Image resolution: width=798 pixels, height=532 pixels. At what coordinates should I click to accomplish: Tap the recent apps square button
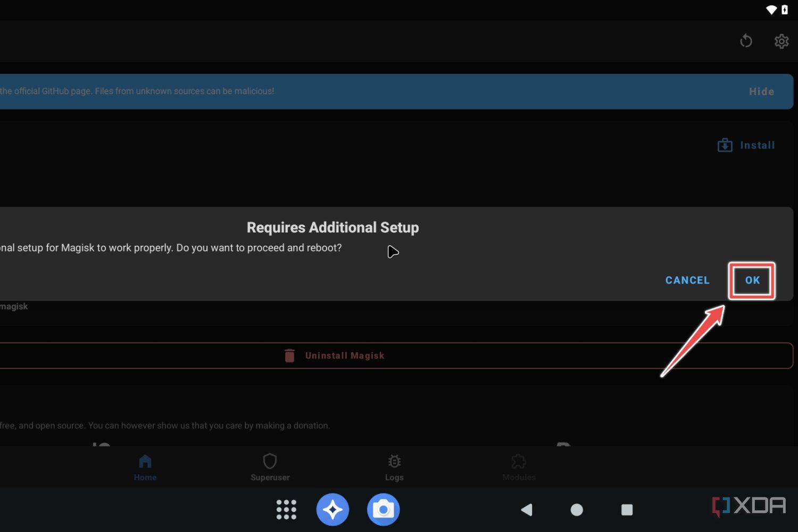pos(627,510)
